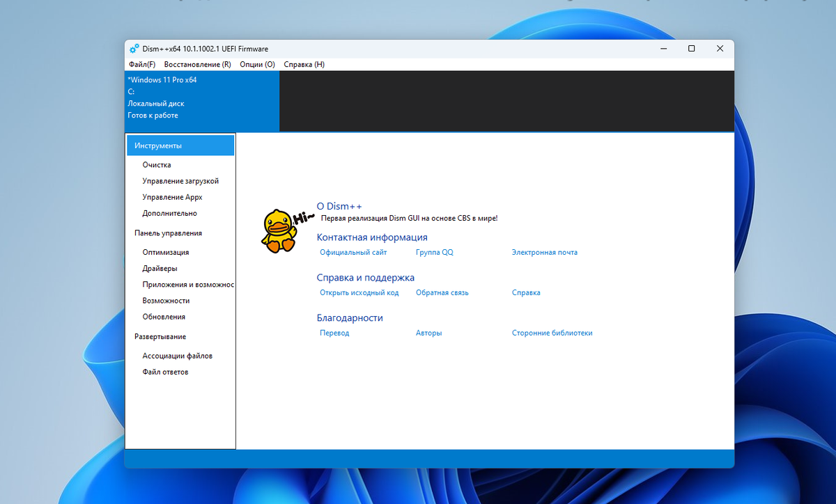836x504 pixels.
Task: Click the Электронная почта link
Action: click(545, 253)
